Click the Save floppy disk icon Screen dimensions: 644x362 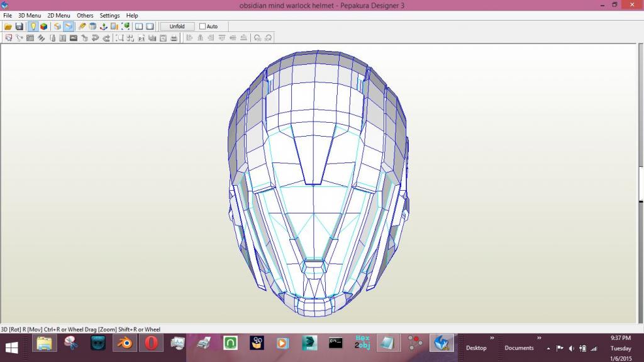coord(19,26)
